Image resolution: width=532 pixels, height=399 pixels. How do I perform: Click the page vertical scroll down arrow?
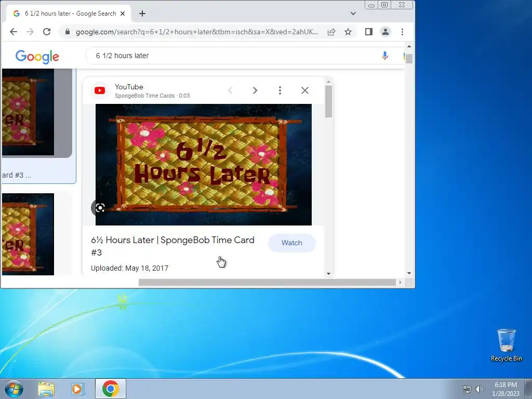tap(409, 273)
